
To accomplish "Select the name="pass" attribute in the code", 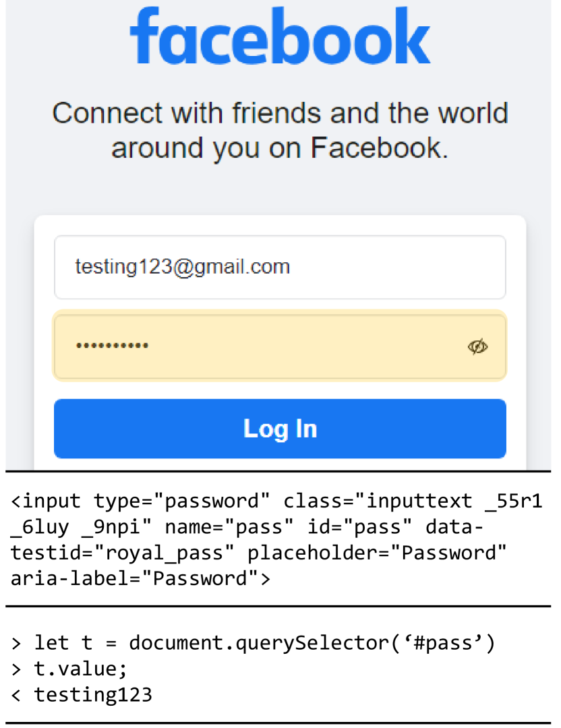I will coord(229,527).
